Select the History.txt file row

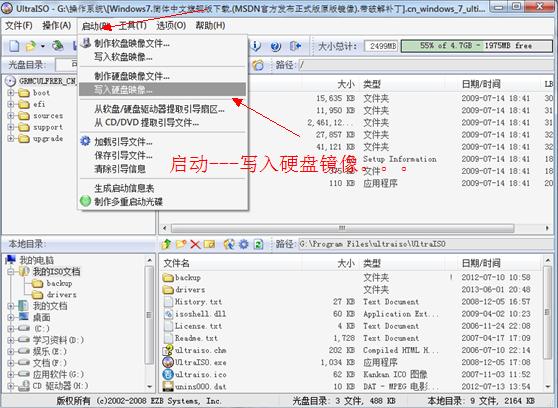pyautogui.click(x=351, y=302)
